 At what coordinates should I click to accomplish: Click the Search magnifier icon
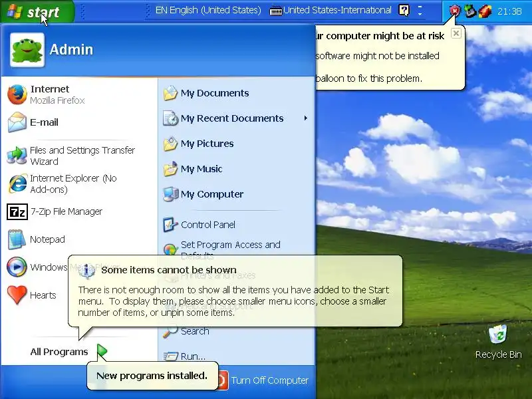coord(170,331)
